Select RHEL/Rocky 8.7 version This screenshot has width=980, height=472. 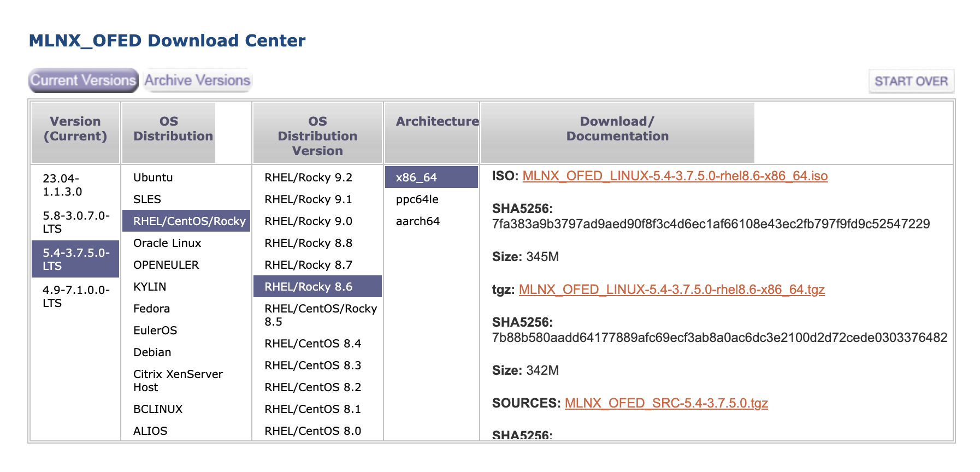click(x=317, y=264)
